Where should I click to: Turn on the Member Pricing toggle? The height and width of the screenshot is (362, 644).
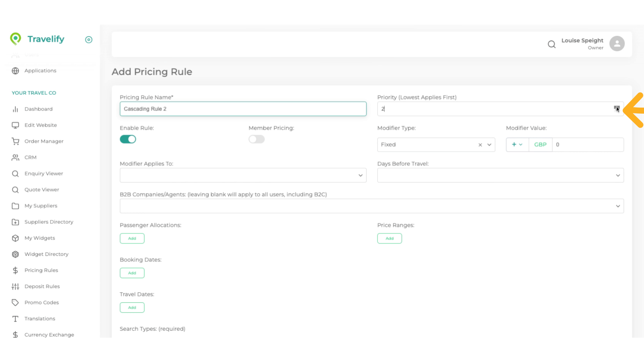[x=257, y=139]
